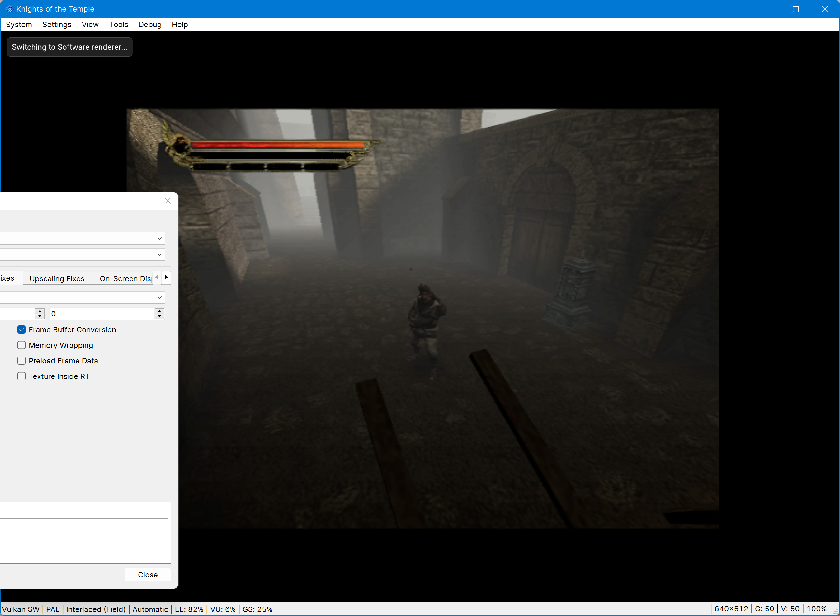The image size is (840, 616).
Task: Click the 640×512 resolution indicator
Action: point(731,609)
